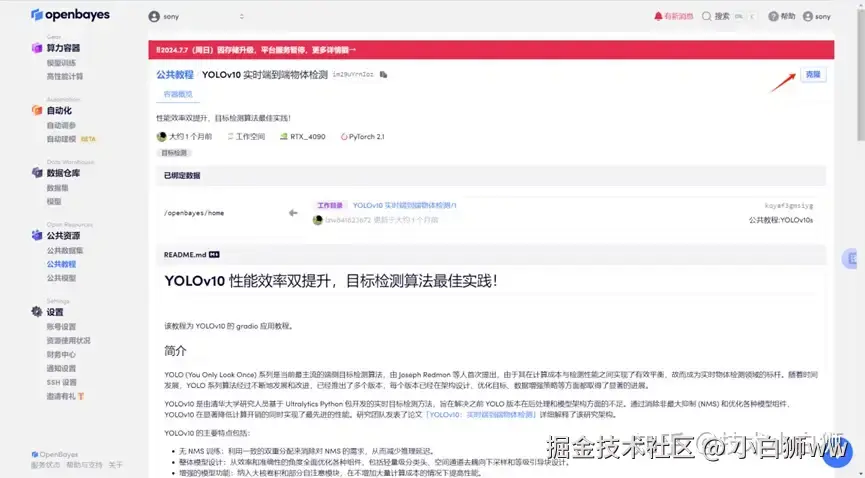
Task: Click 服务状态 in the sidebar footer
Action: [45, 465]
